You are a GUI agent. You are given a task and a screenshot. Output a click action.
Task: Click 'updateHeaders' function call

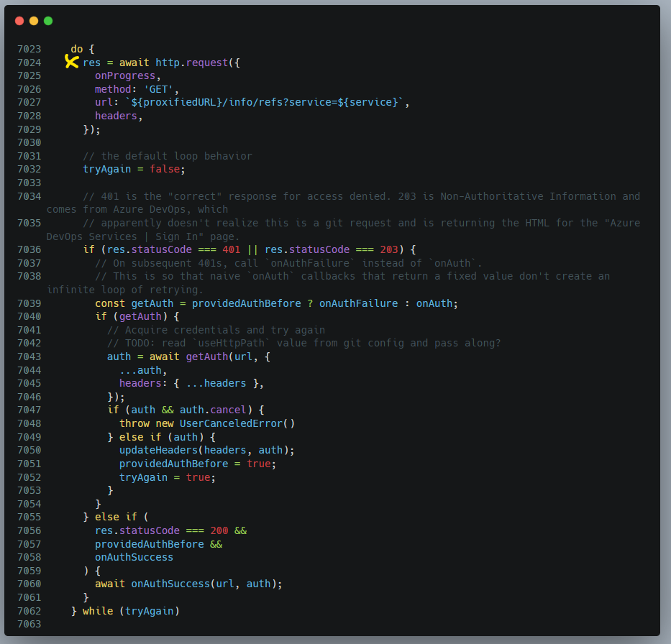(158, 450)
